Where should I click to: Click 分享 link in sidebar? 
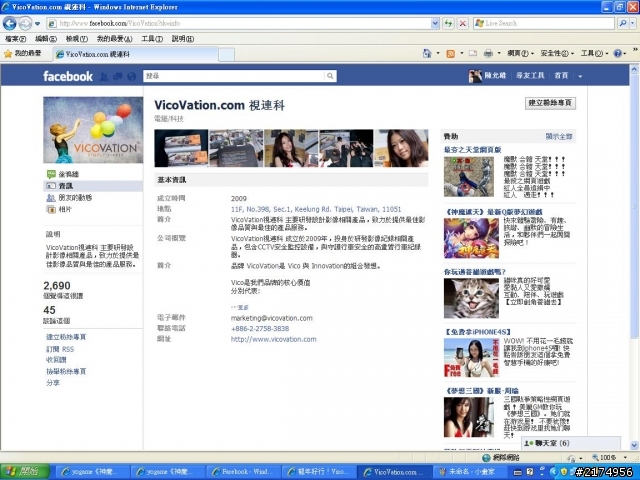pyautogui.click(x=53, y=383)
